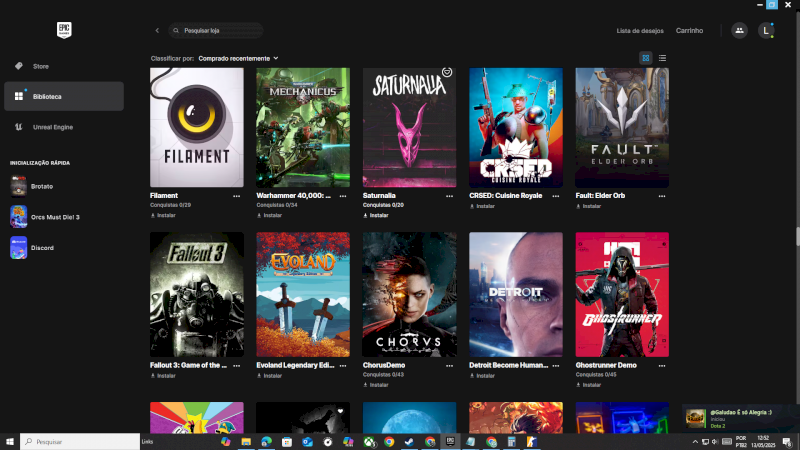The image size is (800, 450).
Task: Open CRSED Cuisine Royale cover
Action: coord(516,128)
